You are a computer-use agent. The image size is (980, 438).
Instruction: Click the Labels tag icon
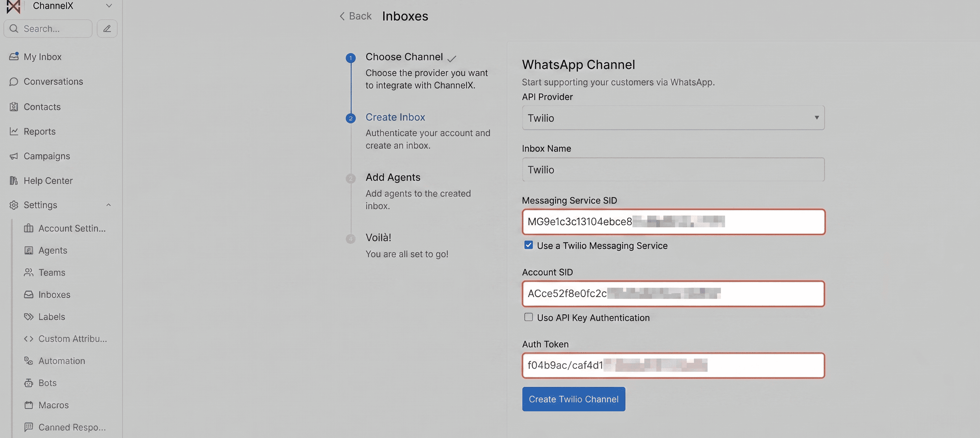point(29,316)
